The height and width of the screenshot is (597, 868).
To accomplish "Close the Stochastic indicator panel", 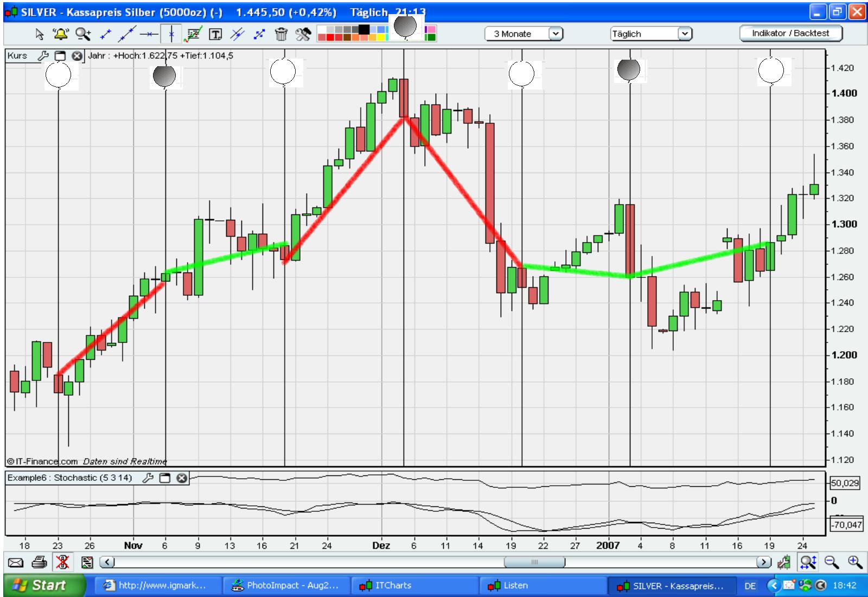I will (182, 478).
